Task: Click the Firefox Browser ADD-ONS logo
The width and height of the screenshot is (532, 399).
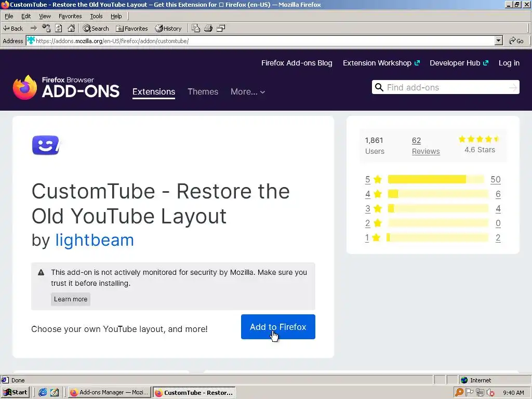Action: point(66,87)
